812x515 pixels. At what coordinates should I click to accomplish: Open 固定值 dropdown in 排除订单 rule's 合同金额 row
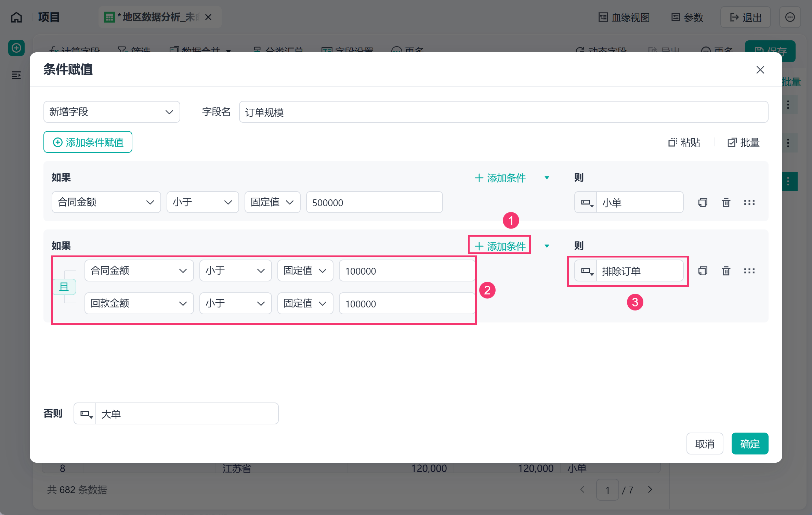click(x=305, y=270)
